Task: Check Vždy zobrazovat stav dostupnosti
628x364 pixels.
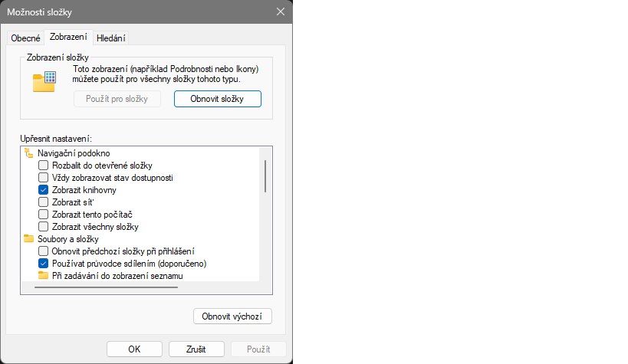Action: [43, 177]
